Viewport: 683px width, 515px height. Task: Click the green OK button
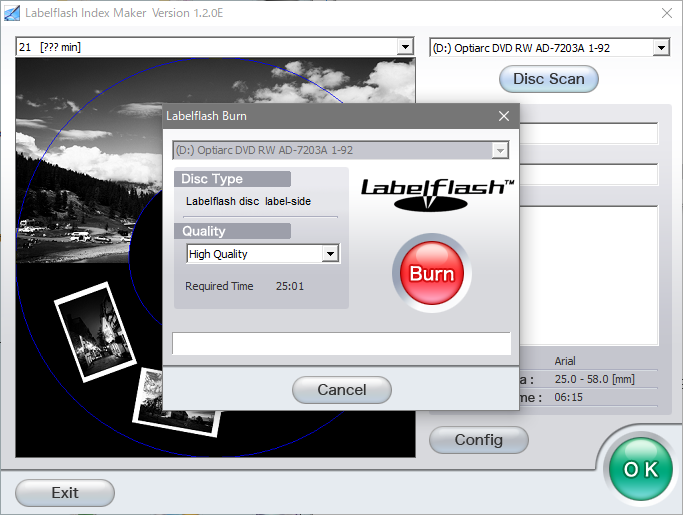[641, 469]
